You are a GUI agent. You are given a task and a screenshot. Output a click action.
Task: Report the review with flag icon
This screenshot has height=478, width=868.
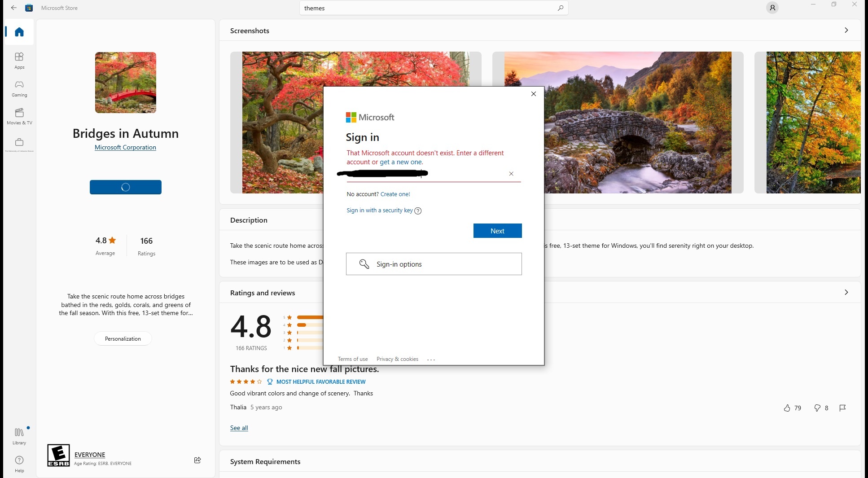pyautogui.click(x=842, y=408)
